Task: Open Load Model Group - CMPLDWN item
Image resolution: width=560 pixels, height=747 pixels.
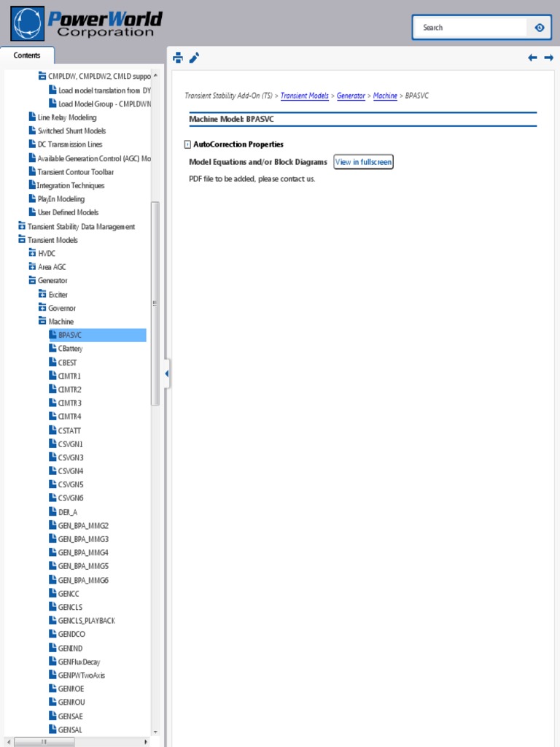Action: [x=105, y=104]
